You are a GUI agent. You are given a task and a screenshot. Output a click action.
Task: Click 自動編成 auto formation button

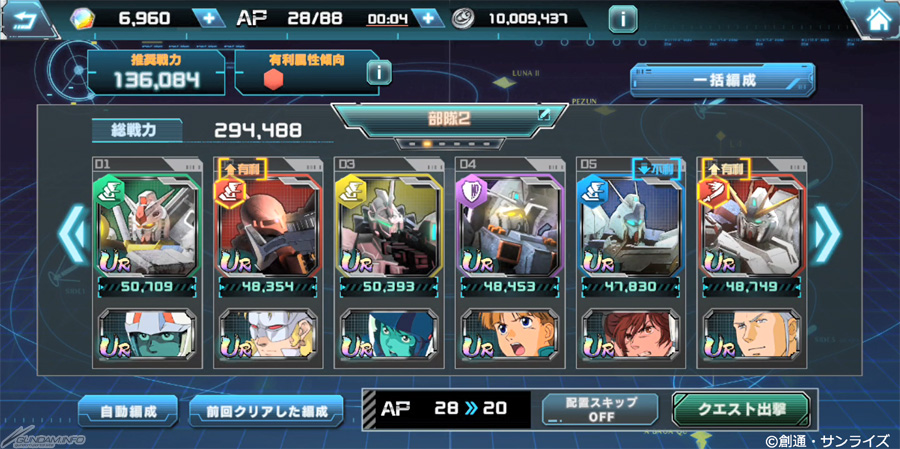click(129, 411)
